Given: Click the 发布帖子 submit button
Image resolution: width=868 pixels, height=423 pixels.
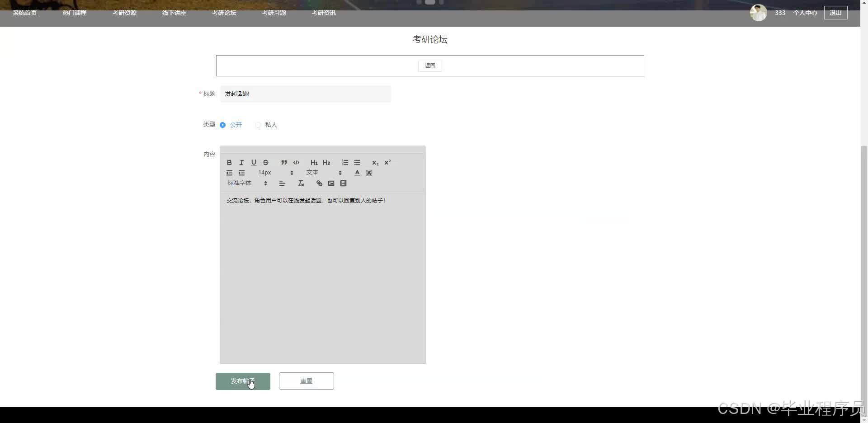Looking at the screenshot, I should [243, 381].
